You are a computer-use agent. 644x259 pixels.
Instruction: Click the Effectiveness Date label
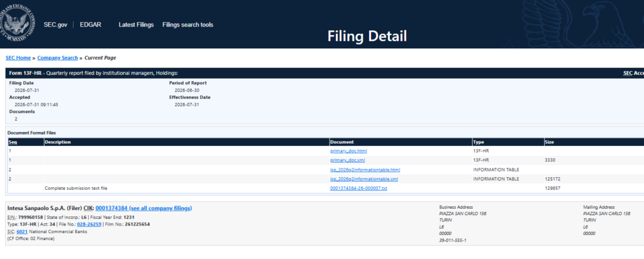(x=190, y=97)
